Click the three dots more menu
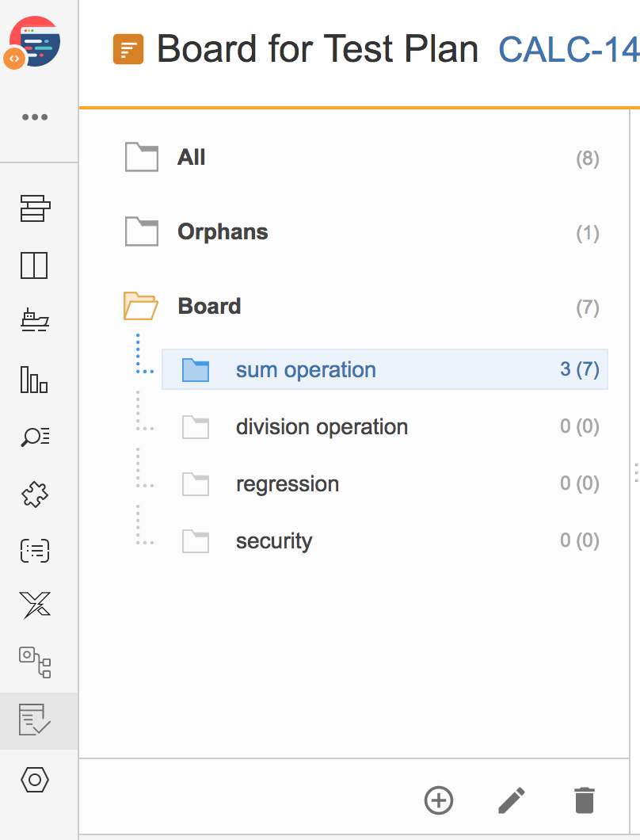 [x=35, y=116]
